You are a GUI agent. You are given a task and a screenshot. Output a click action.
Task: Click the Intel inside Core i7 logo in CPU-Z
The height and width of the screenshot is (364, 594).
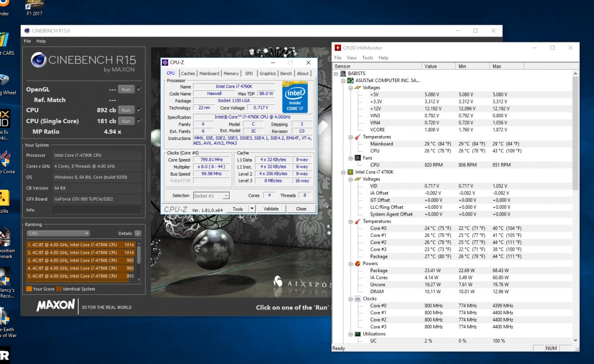[x=295, y=97]
